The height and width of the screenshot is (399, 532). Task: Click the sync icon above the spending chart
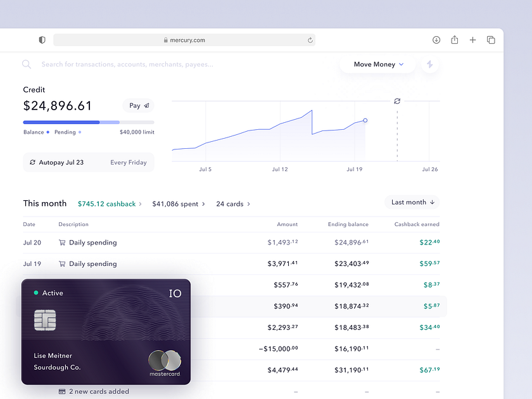[397, 101]
